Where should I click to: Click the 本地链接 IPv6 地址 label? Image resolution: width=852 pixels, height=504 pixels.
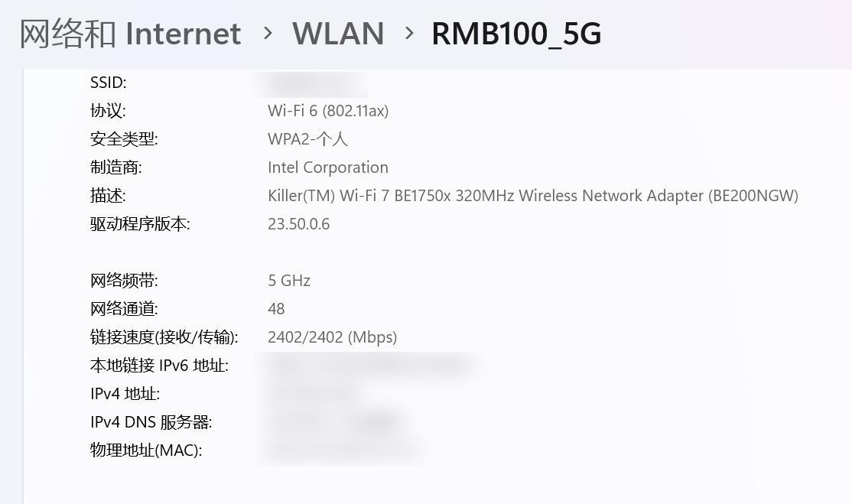[x=159, y=366]
